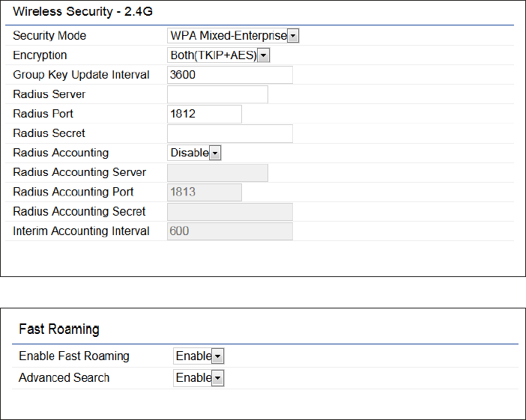Click the Radius Accounting Secret field
526x420 pixels.
click(x=229, y=212)
